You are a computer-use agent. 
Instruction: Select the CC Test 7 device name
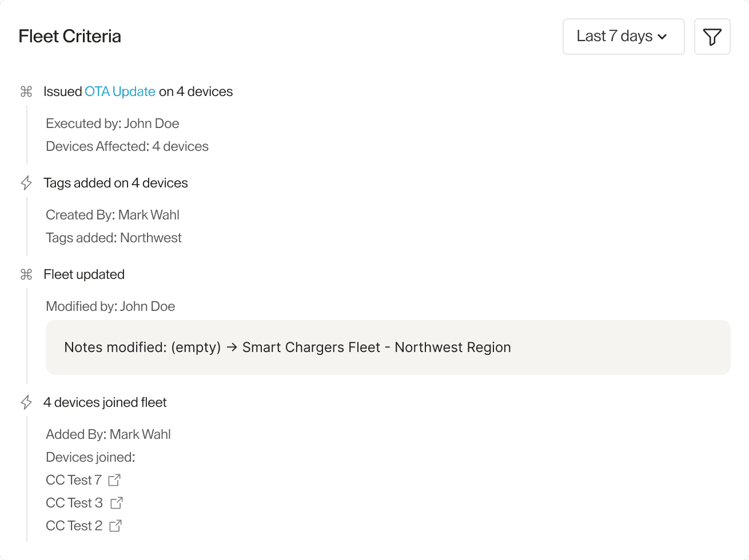click(74, 480)
